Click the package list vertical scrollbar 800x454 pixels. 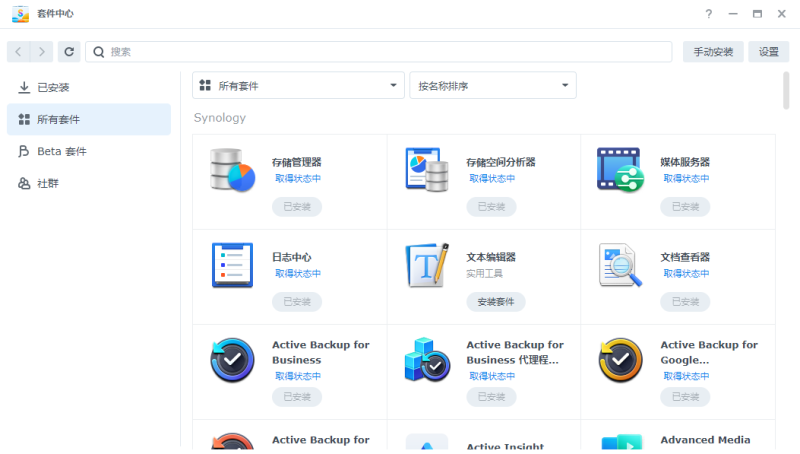[x=786, y=90]
